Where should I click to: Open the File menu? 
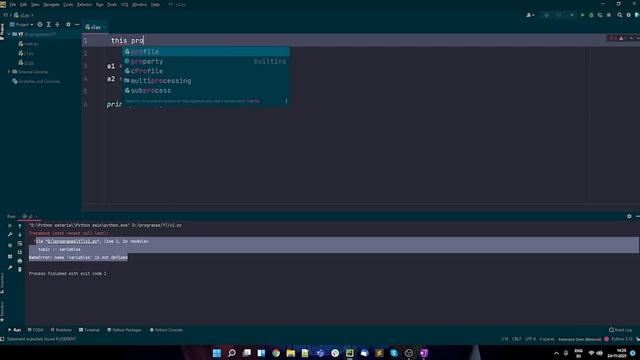click(13, 4)
